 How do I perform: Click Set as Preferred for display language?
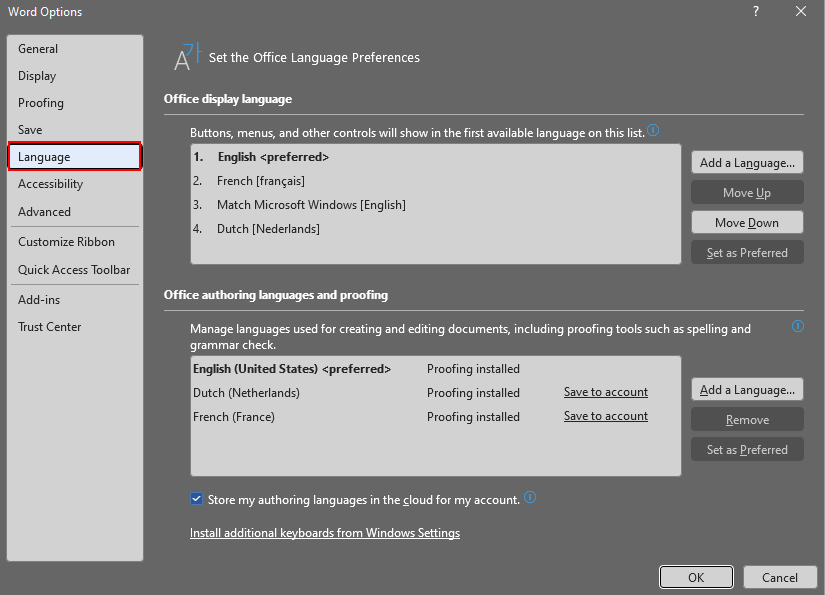[x=747, y=253]
